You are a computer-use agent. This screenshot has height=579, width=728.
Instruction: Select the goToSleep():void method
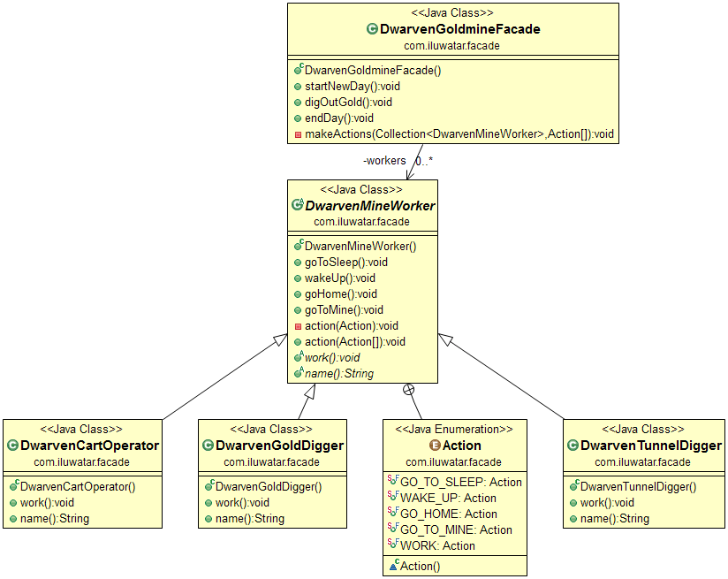[x=345, y=263]
